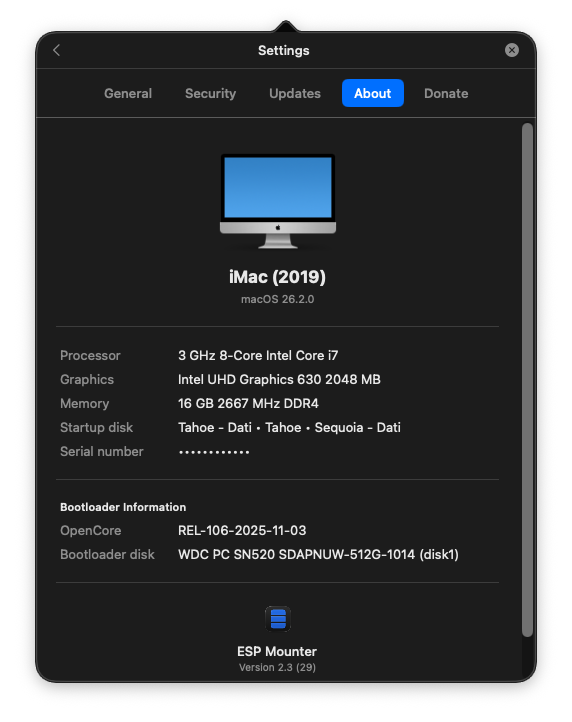Screen dimensions: 572x722
Task: Open the Donate tab
Action: tap(446, 93)
